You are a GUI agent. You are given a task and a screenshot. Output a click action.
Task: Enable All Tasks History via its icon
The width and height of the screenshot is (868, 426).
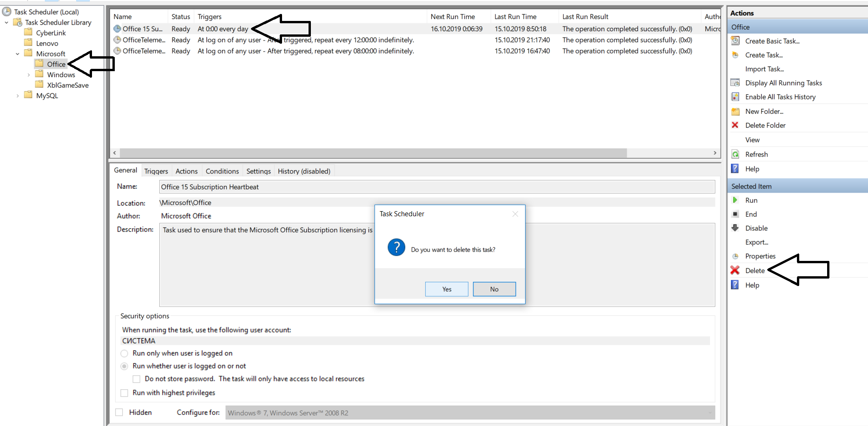736,97
